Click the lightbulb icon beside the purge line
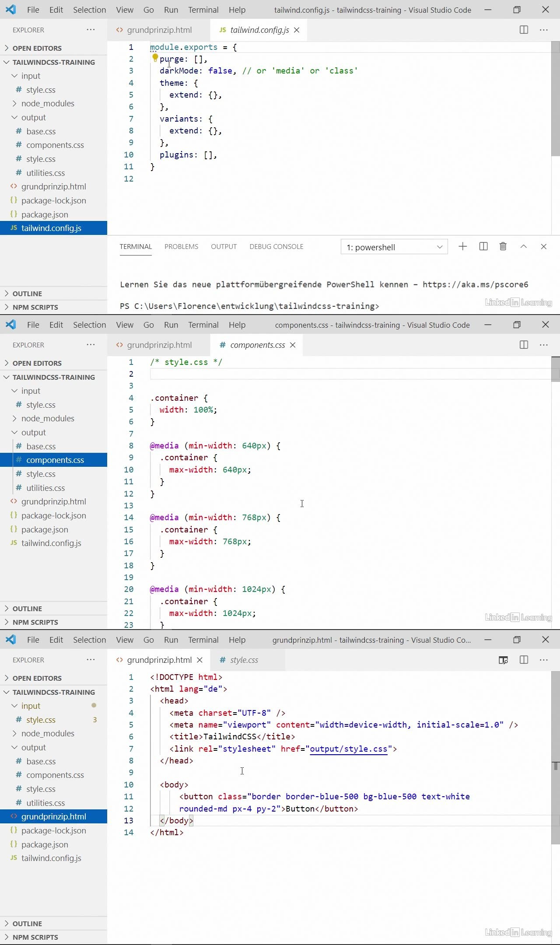 point(155,57)
